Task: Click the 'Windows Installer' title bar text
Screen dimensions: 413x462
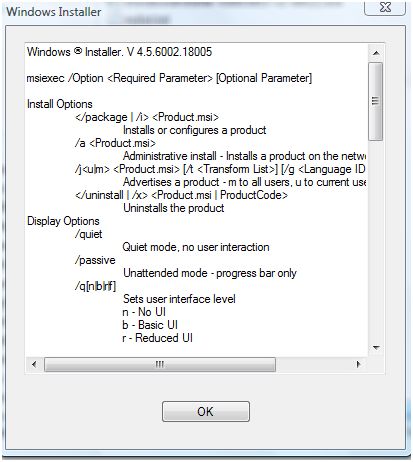Action: 54,12
